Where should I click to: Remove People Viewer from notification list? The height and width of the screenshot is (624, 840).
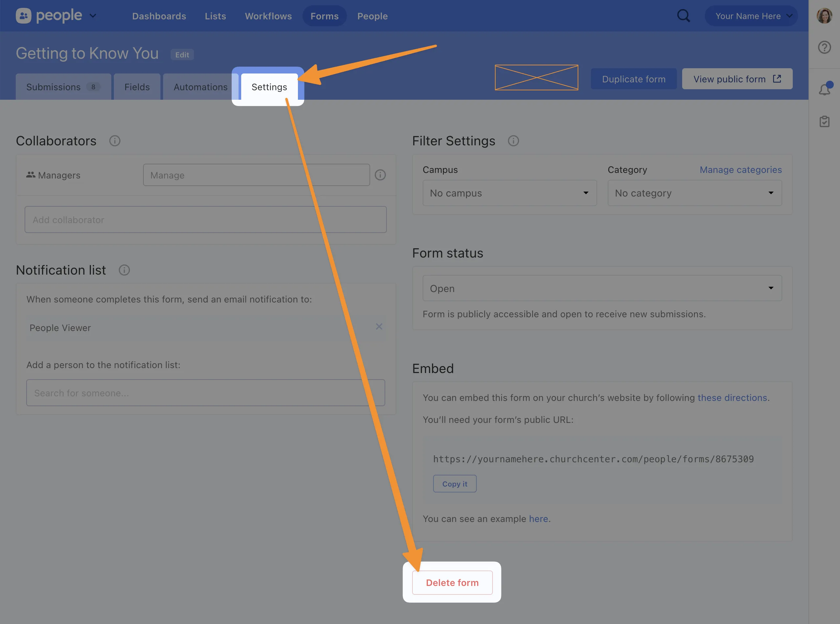[x=379, y=327]
